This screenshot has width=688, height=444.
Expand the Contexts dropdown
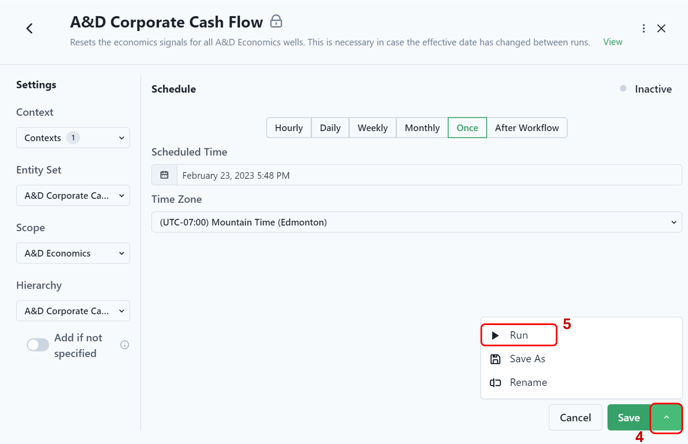click(x=73, y=138)
